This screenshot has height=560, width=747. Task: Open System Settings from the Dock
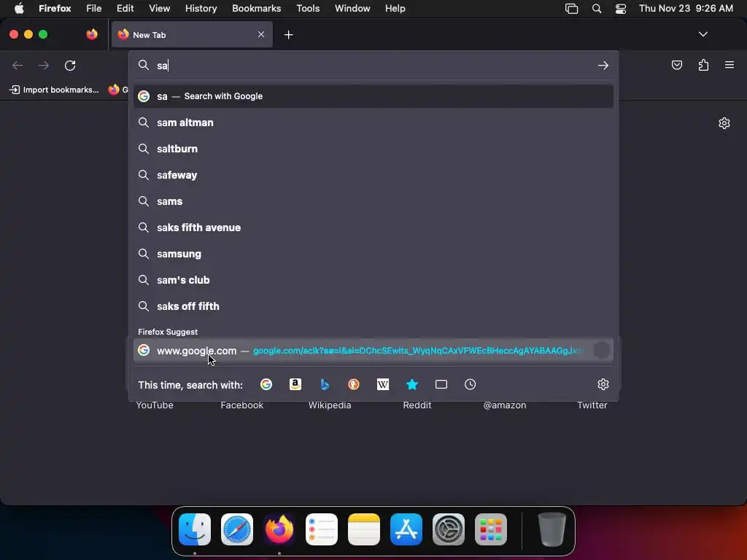pyautogui.click(x=449, y=529)
